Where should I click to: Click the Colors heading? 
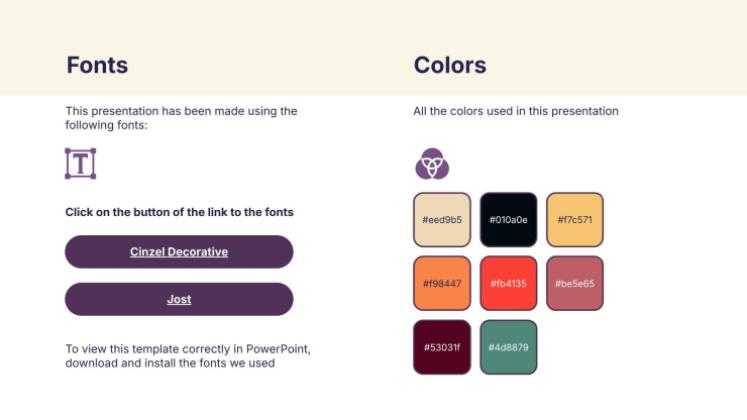click(450, 65)
